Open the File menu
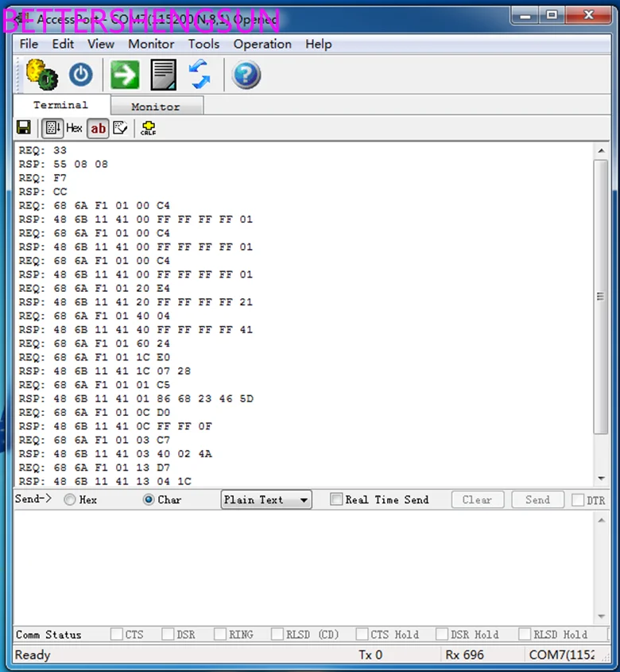Image resolution: width=620 pixels, height=672 pixels. point(29,45)
